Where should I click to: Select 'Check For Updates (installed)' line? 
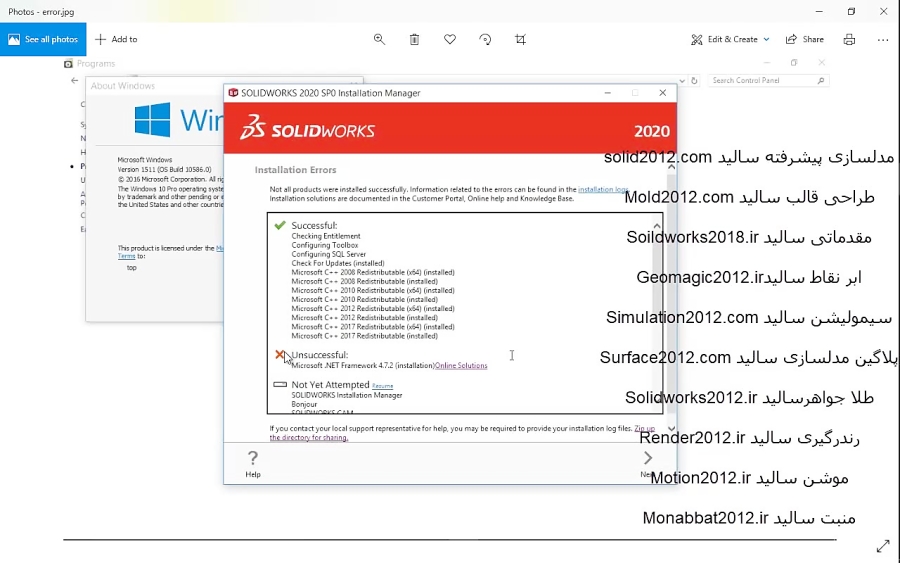coord(338,263)
